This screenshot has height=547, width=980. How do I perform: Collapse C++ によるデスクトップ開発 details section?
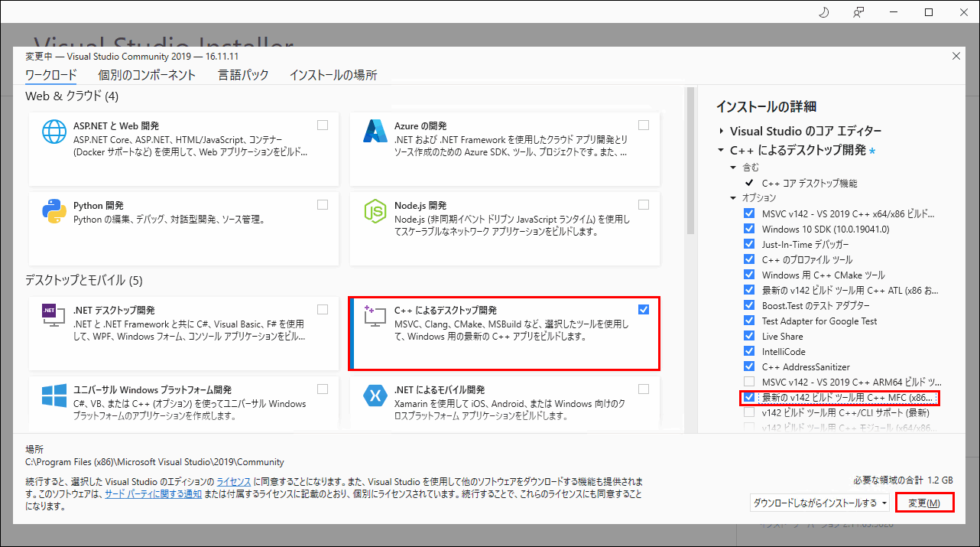click(x=721, y=150)
